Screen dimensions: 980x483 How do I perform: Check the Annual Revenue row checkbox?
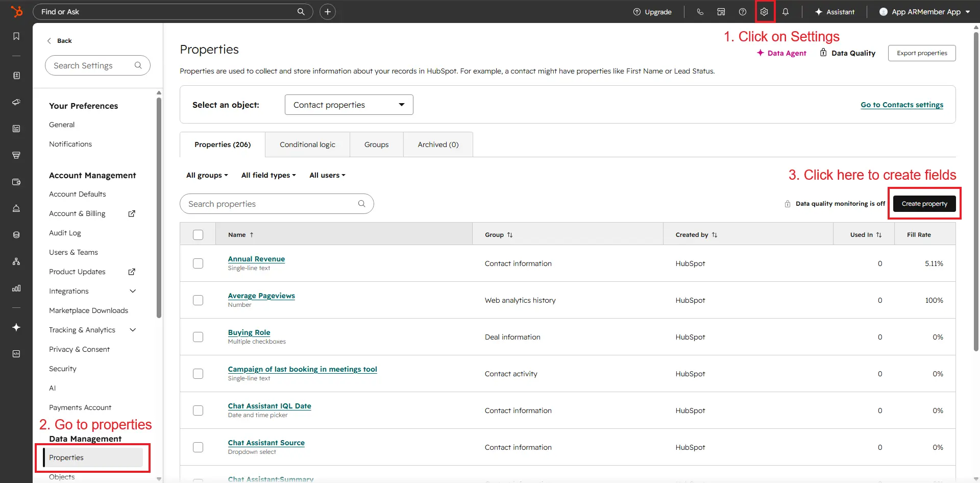tap(198, 263)
